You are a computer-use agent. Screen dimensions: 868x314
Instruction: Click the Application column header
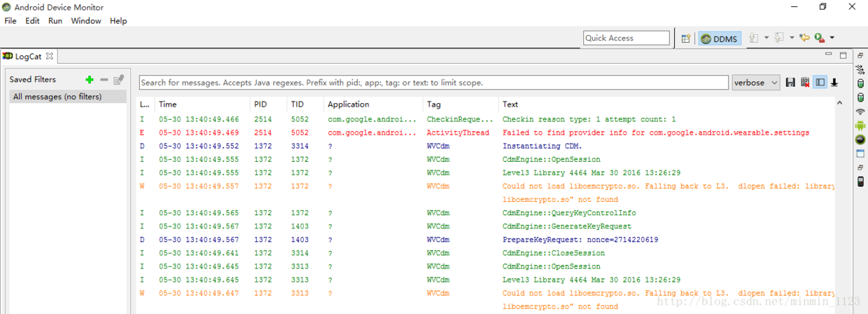(373, 104)
